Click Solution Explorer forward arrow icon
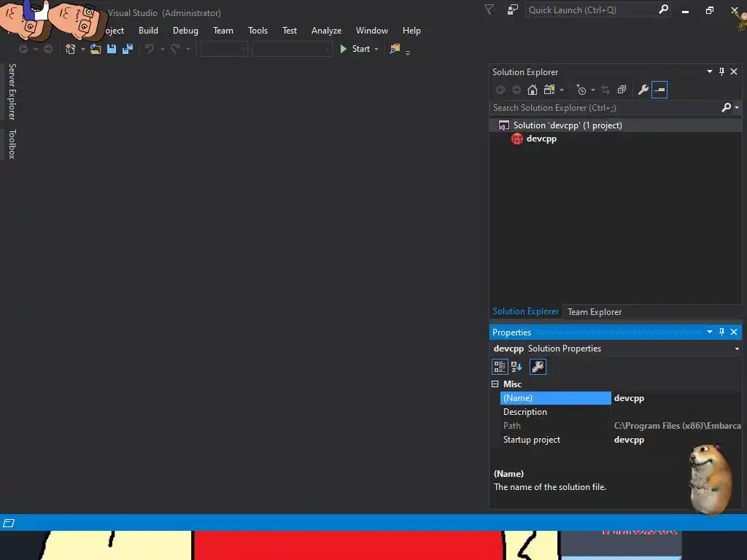747x560 pixels. [516, 90]
